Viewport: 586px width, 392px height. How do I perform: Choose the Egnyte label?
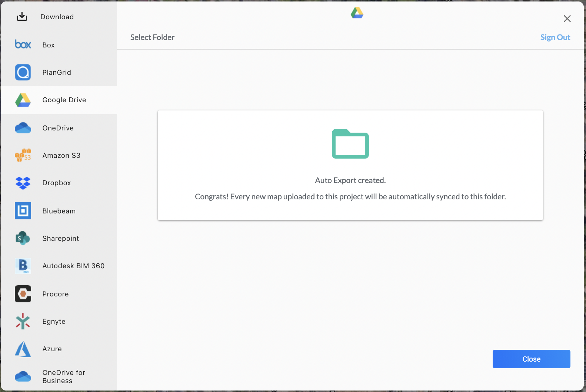[x=54, y=321]
